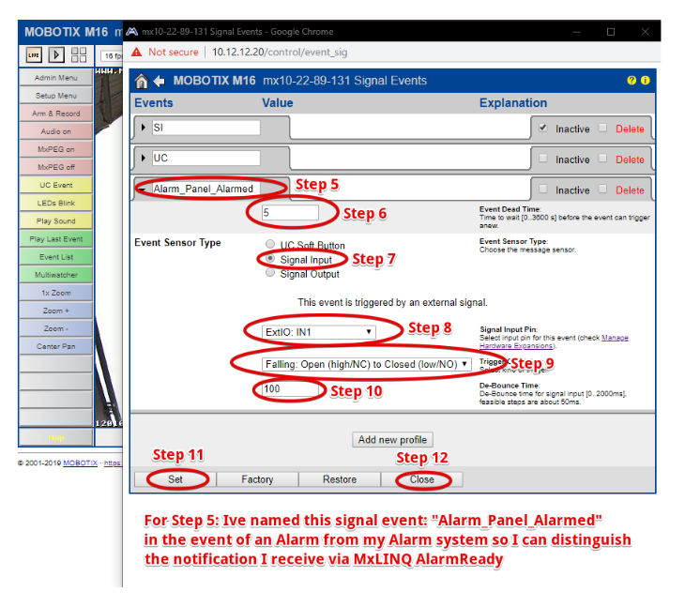
Task: Click the LIVE view icon in camera toolbar
Action: pyautogui.click(x=33, y=56)
